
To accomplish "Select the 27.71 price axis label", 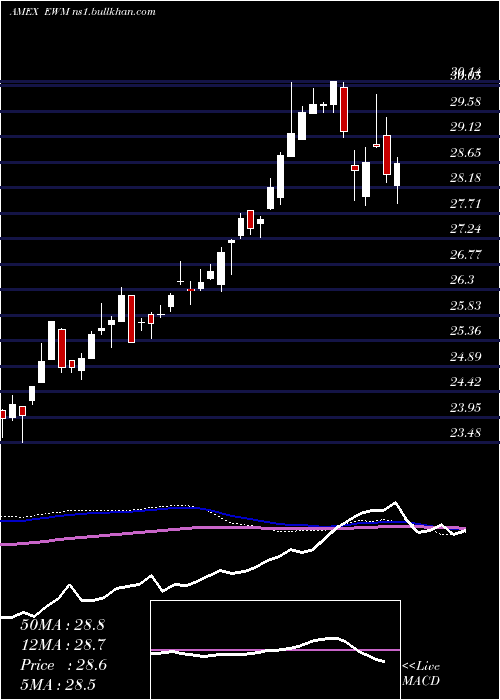I will click(465, 204).
